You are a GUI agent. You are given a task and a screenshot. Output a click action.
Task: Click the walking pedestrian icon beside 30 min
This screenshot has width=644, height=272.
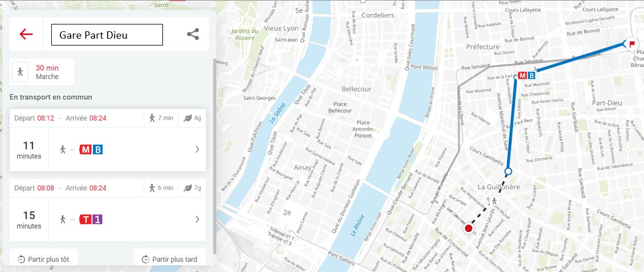click(20, 72)
